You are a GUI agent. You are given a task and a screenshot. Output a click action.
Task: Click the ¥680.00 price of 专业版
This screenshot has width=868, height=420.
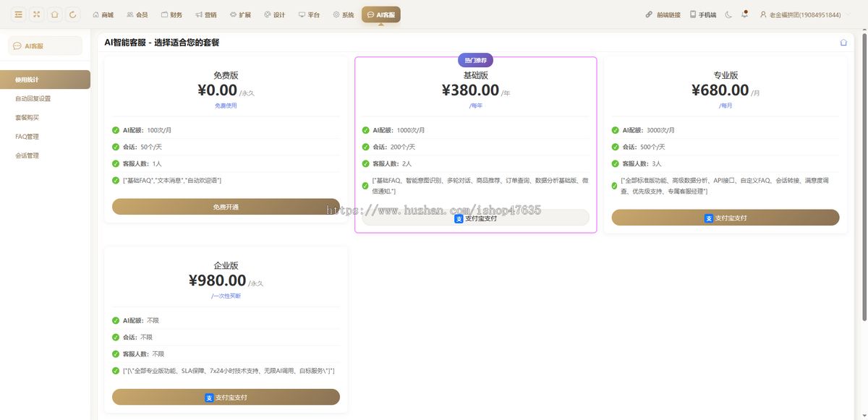720,90
